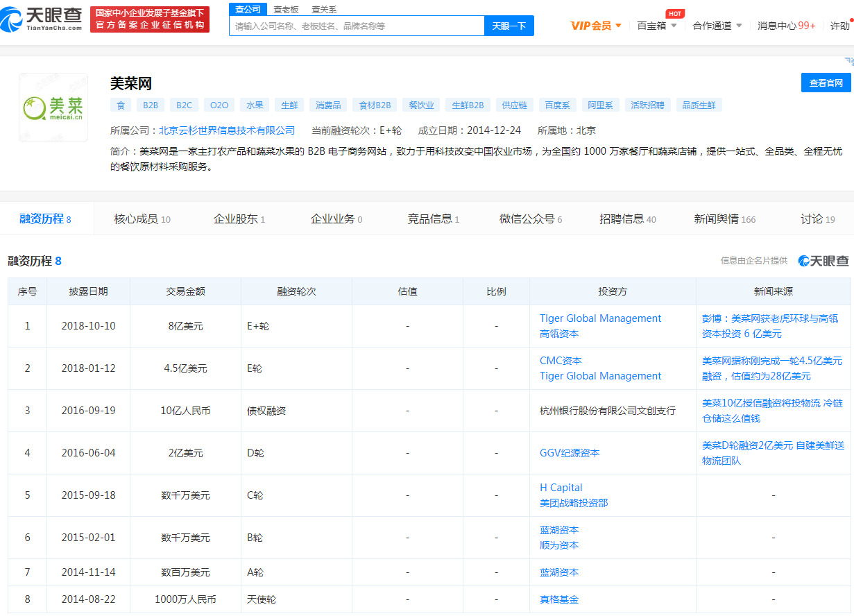The image size is (854, 616).
Task: Switch to 查关系 search tab
Action: [324, 9]
